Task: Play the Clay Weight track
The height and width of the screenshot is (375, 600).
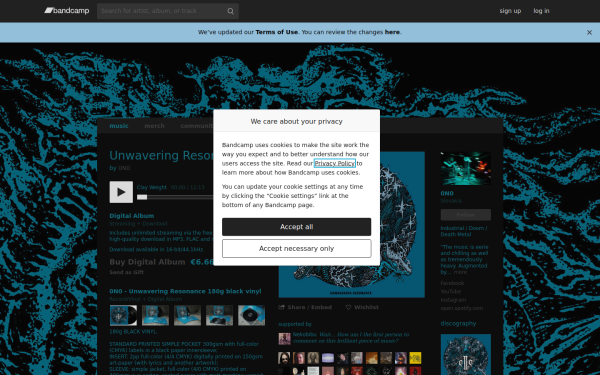Action: [121, 192]
